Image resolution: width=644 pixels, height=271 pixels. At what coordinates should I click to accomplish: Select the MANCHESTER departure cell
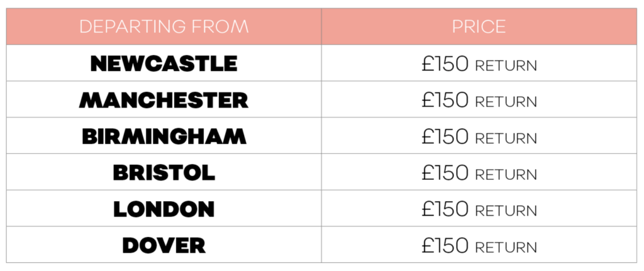pos(164,99)
